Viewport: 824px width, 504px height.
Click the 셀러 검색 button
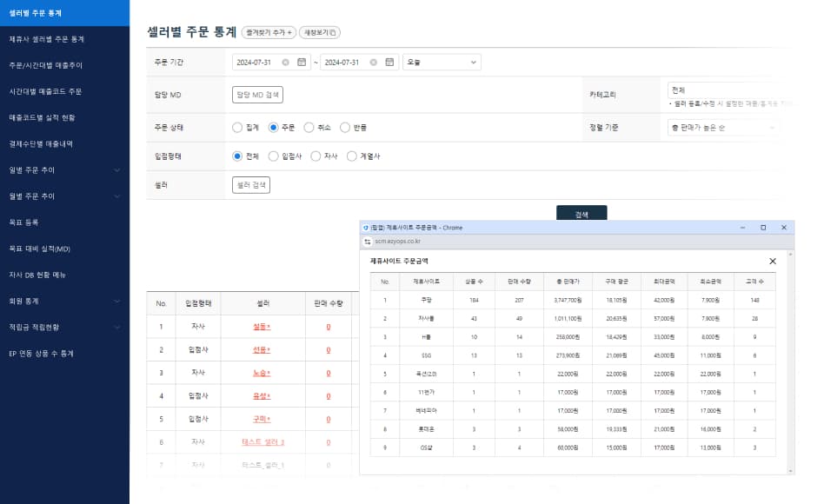(251, 185)
